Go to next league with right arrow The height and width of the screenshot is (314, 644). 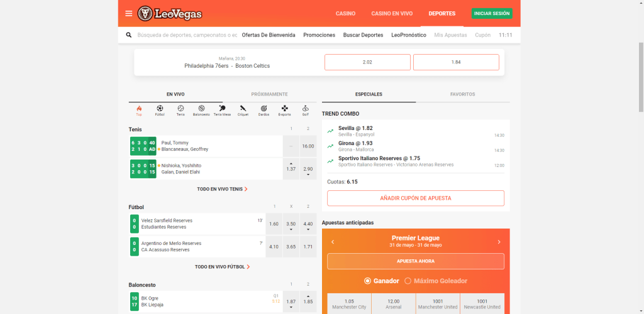point(499,242)
